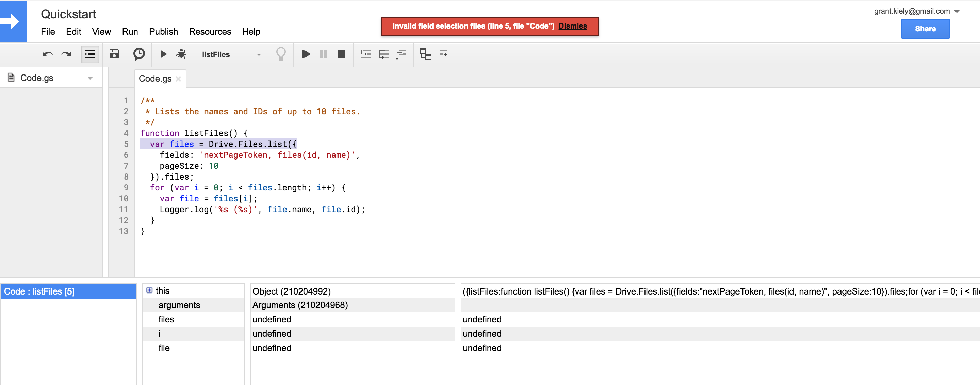Continue the paused debugger execution
This screenshot has width=980, height=385.
pos(306,54)
